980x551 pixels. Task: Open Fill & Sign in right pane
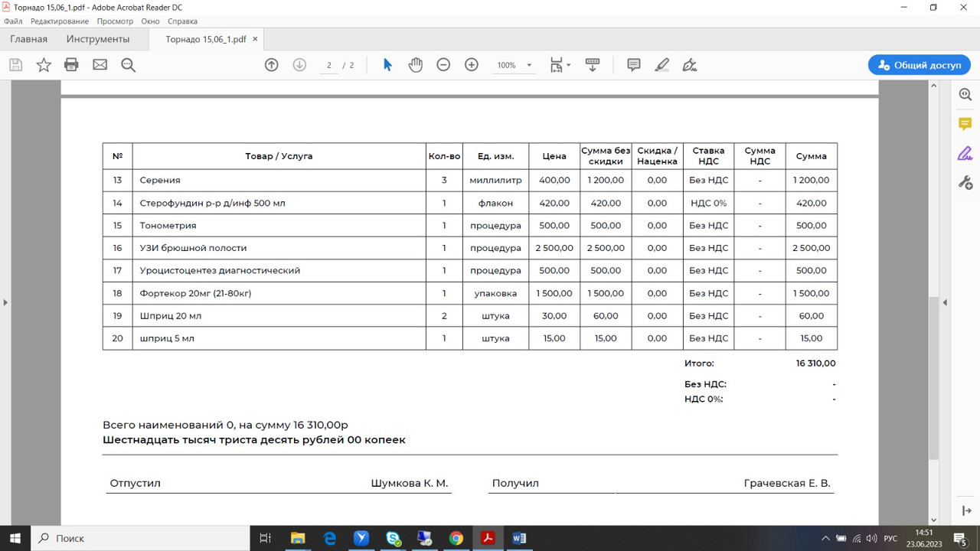tap(965, 153)
